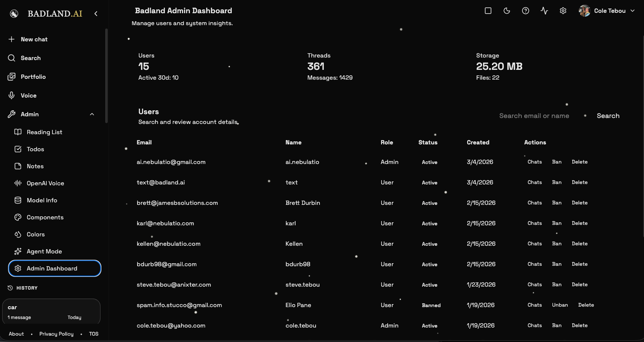Toggle dark mode with the moon icon
Viewport: 644px width, 342px height.
pyautogui.click(x=507, y=11)
